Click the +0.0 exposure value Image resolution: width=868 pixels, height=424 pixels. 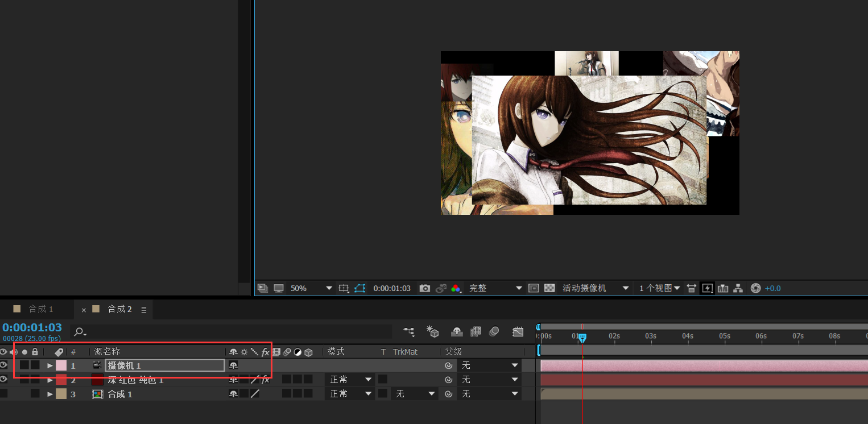773,288
